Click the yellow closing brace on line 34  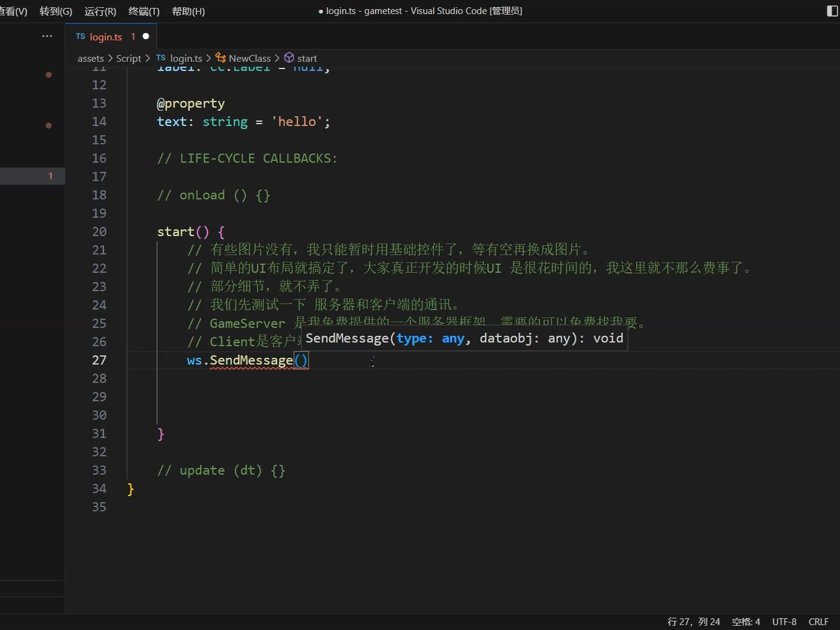pyautogui.click(x=130, y=489)
